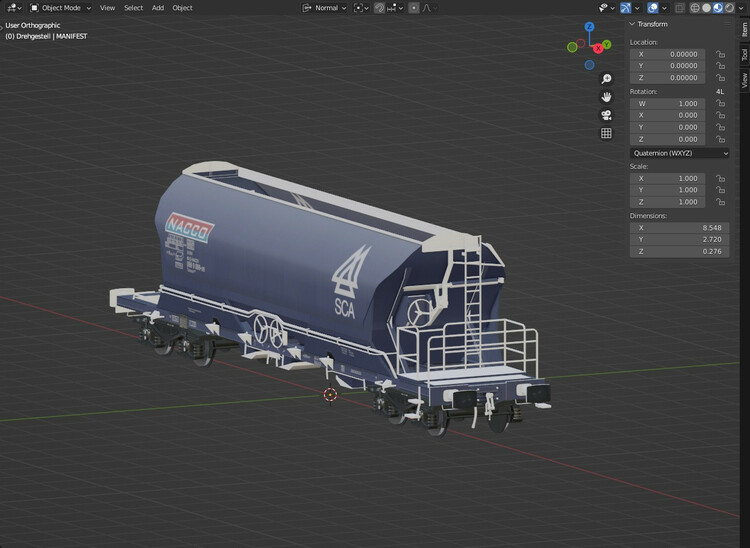Screen dimensions: 750x548
Task: Click the zoom view magnifier icon
Action: tap(606, 79)
